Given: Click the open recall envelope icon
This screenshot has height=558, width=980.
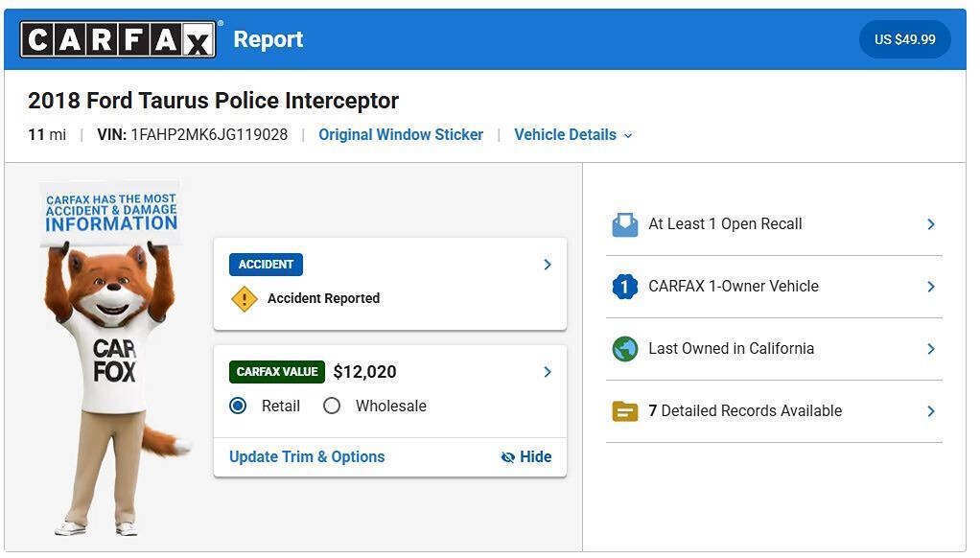Looking at the screenshot, I should coord(624,224).
